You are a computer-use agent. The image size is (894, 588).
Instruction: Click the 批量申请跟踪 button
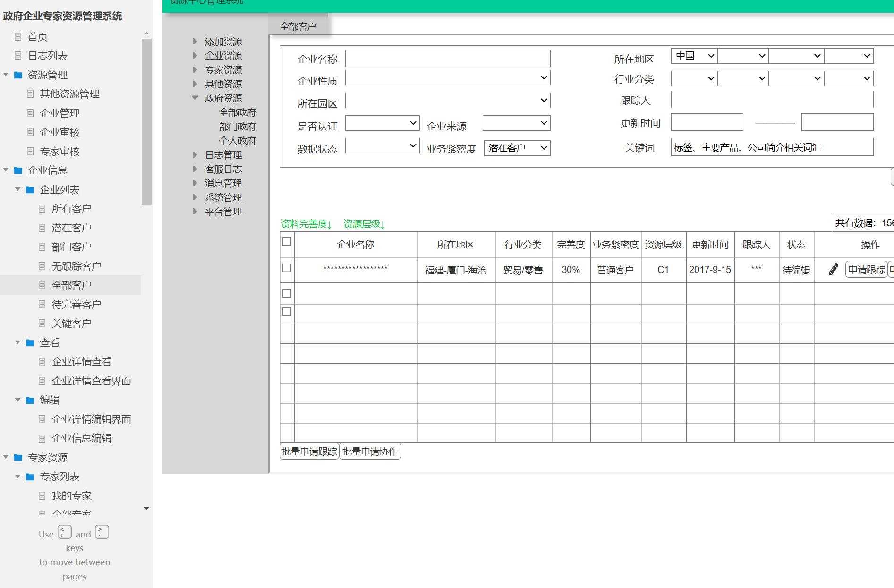309,451
